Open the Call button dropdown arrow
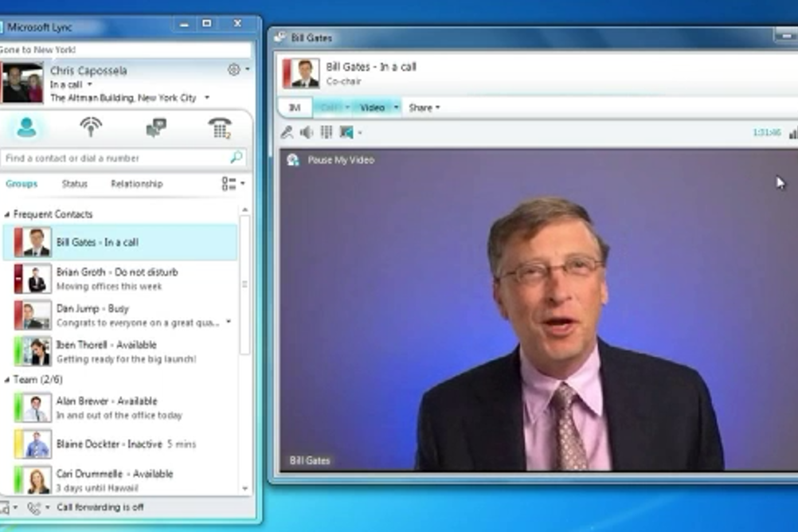The width and height of the screenshot is (798, 532). pyautogui.click(x=347, y=108)
